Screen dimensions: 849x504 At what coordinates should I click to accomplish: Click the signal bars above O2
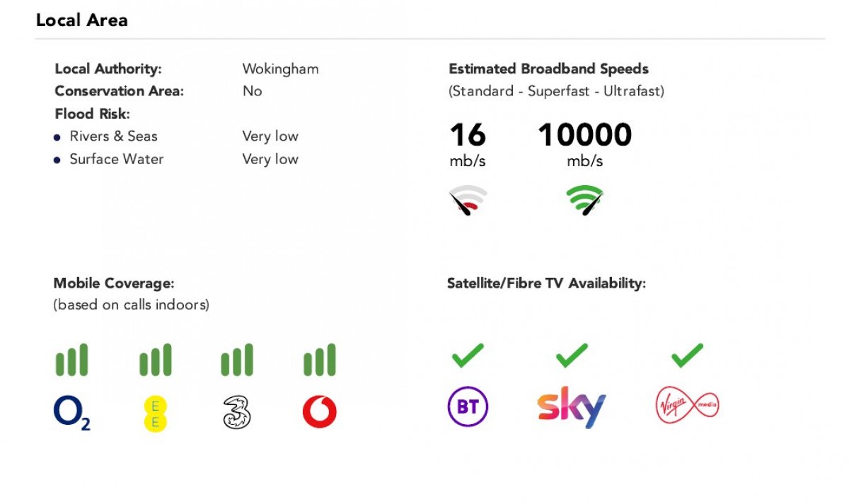pyautogui.click(x=71, y=361)
